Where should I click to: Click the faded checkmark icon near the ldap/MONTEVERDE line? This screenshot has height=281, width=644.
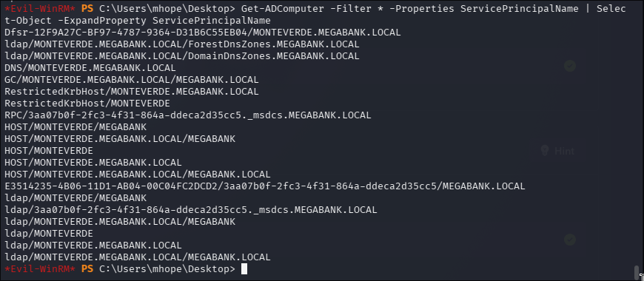570,240
